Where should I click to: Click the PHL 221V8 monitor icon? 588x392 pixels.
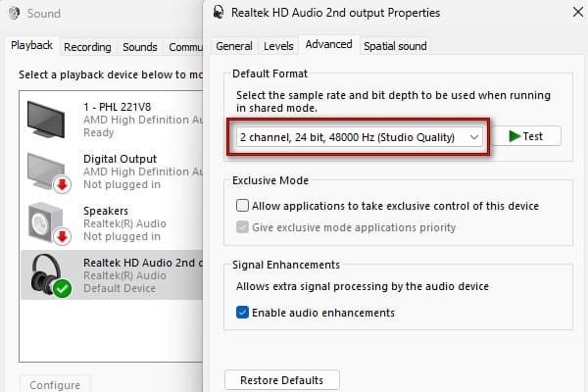(x=46, y=120)
